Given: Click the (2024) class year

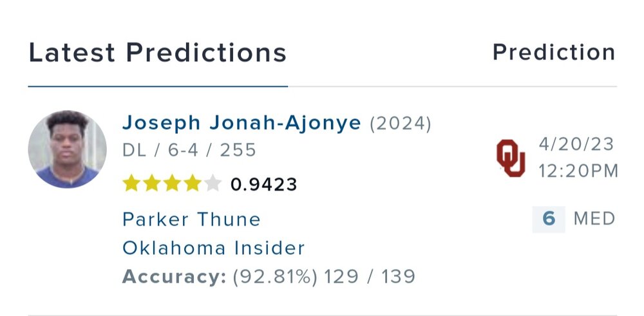Looking at the screenshot, I should click(400, 122).
